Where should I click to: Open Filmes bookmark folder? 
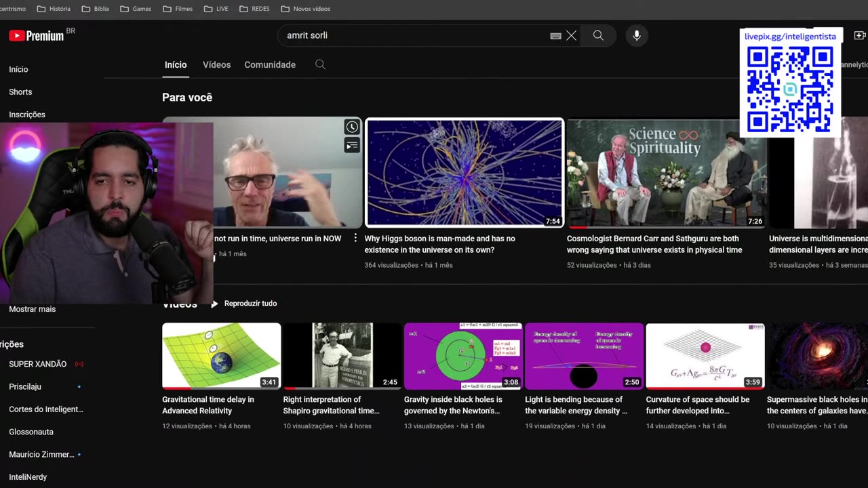178,9
